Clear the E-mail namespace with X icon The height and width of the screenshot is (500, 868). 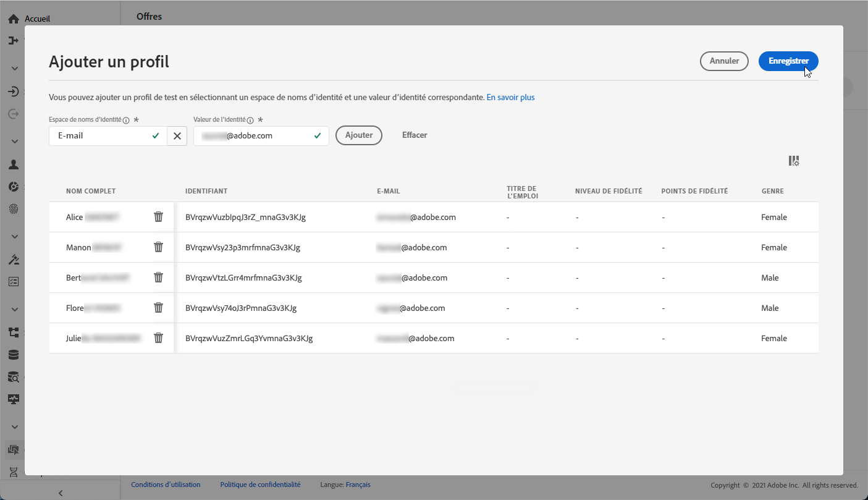coord(177,136)
